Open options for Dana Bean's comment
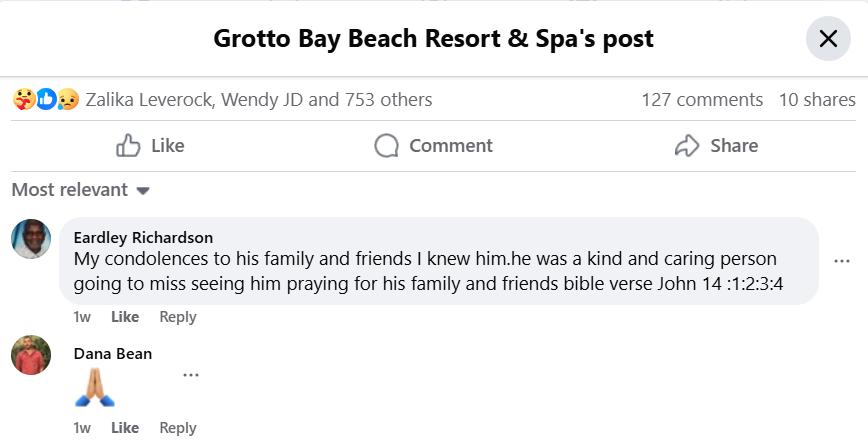868x442 pixels. 190,376
